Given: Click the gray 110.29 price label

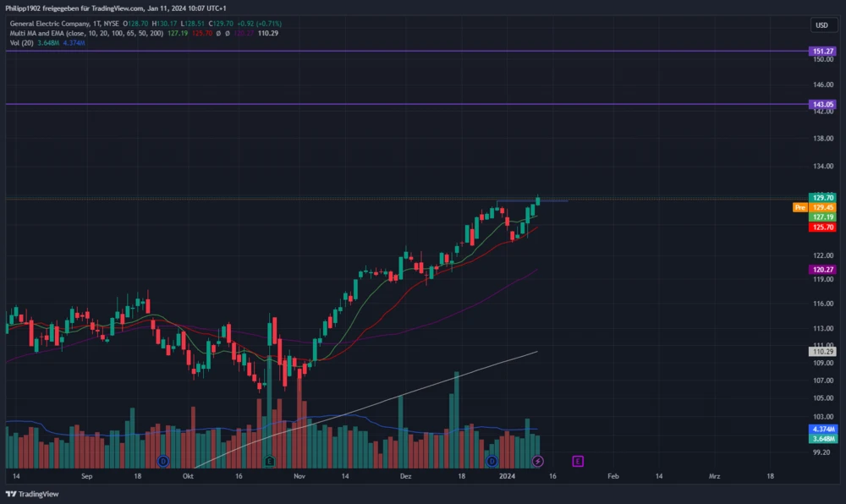Looking at the screenshot, I should click(822, 353).
